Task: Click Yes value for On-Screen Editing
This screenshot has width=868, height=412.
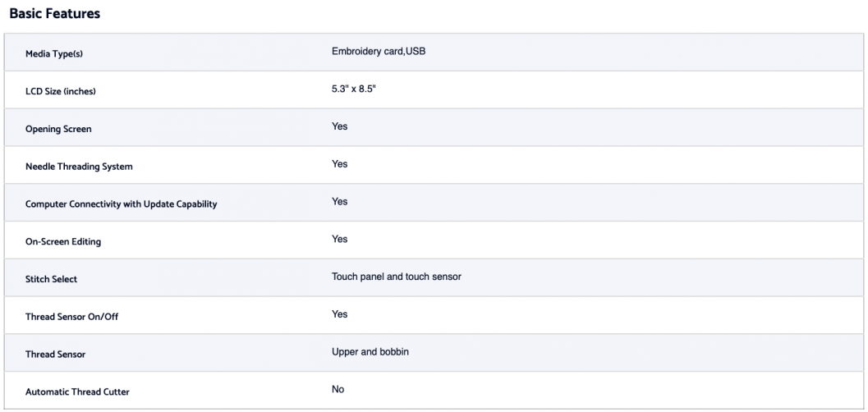Action: pos(340,240)
